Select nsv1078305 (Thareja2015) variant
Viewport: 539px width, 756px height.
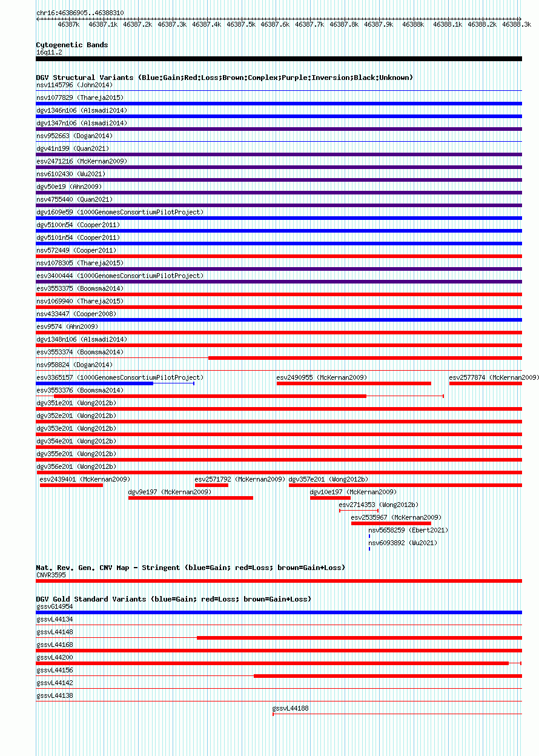(x=80, y=264)
